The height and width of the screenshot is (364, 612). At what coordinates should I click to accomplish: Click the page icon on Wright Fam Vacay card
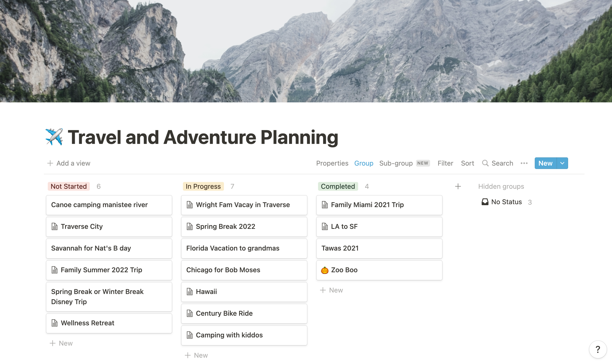pyautogui.click(x=189, y=205)
